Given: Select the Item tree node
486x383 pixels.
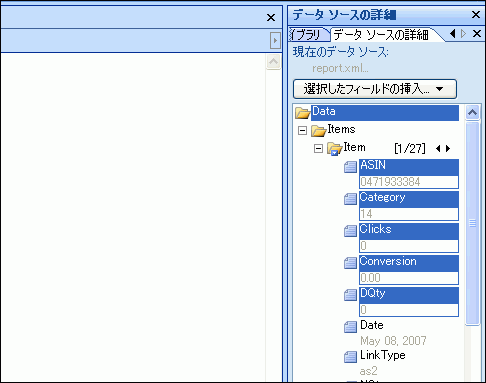Looking at the screenshot, I should 354,147.
